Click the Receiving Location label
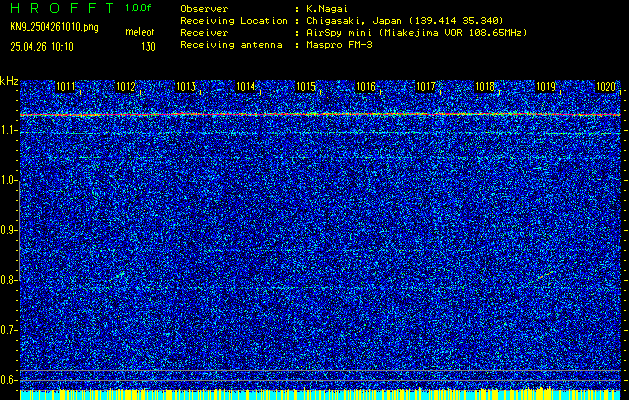This screenshot has height=400, width=629. tap(234, 21)
